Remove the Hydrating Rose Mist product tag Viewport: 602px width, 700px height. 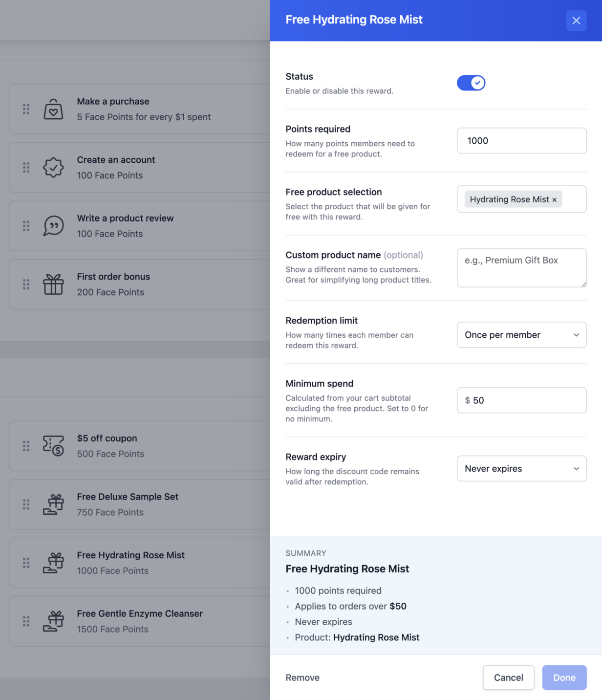tap(555, 199)
